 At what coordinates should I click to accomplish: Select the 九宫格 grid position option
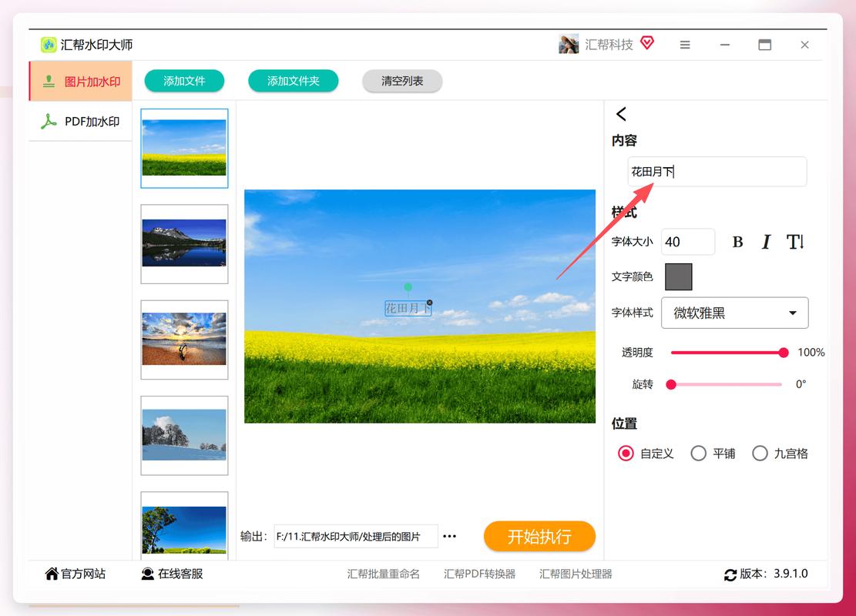coord(760,454)
